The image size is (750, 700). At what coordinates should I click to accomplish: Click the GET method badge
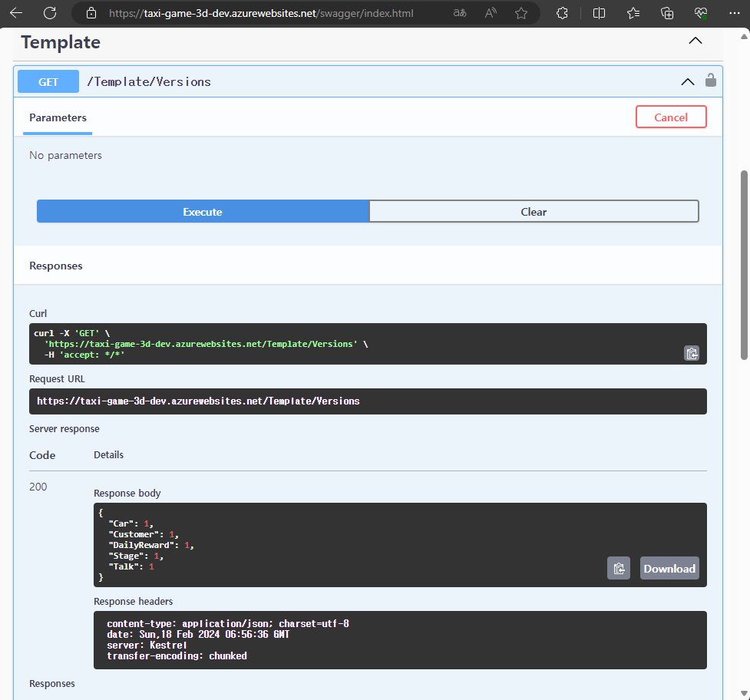[48, 82]
